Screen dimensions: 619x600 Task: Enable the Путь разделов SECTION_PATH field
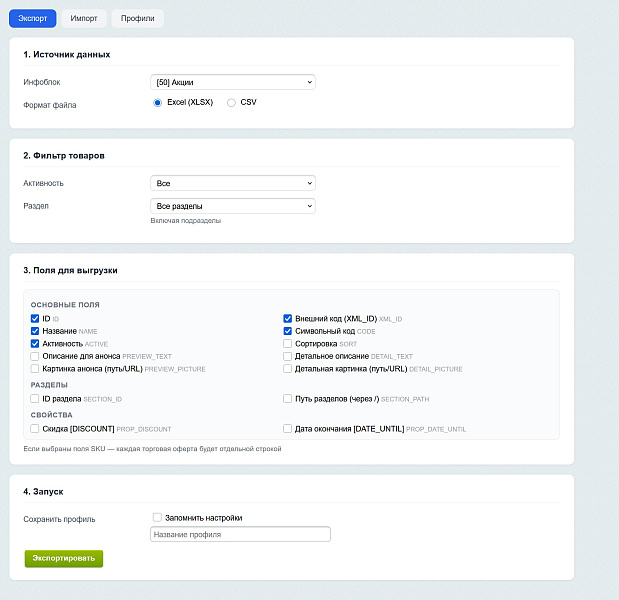coord(287,399)
